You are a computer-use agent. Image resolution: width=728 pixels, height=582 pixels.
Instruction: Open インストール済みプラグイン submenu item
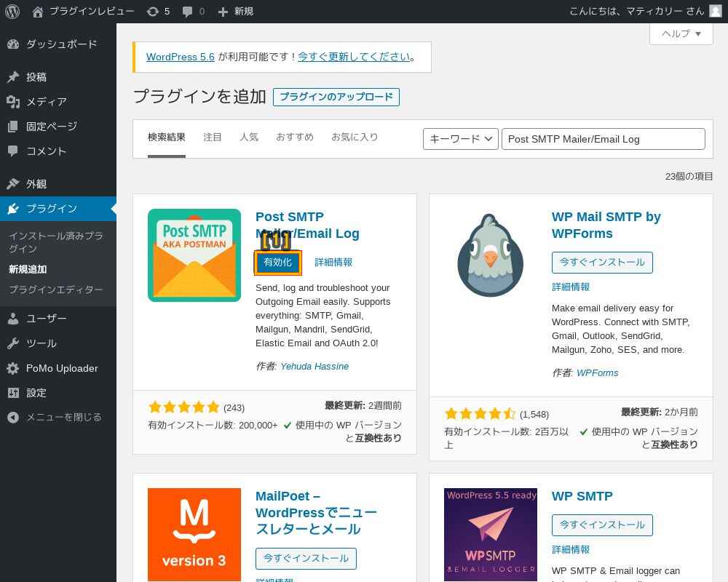[x=56, y=242]
